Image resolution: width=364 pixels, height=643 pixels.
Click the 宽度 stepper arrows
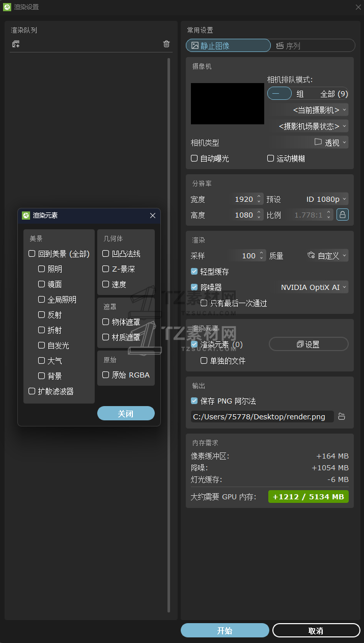259,199
